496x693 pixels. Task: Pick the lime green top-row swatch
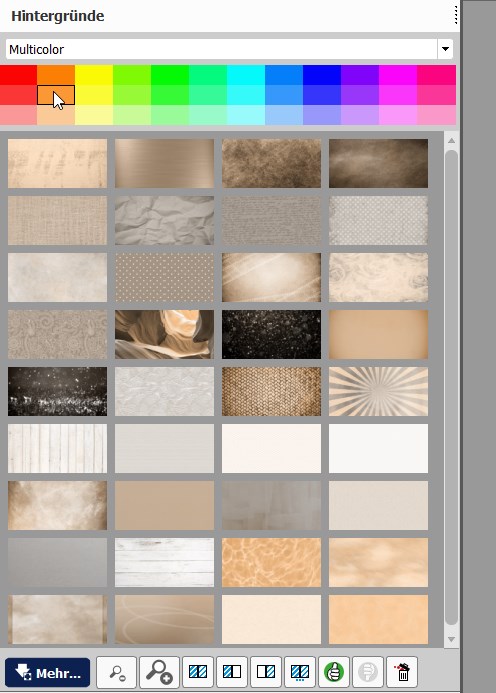coord(132,75)
